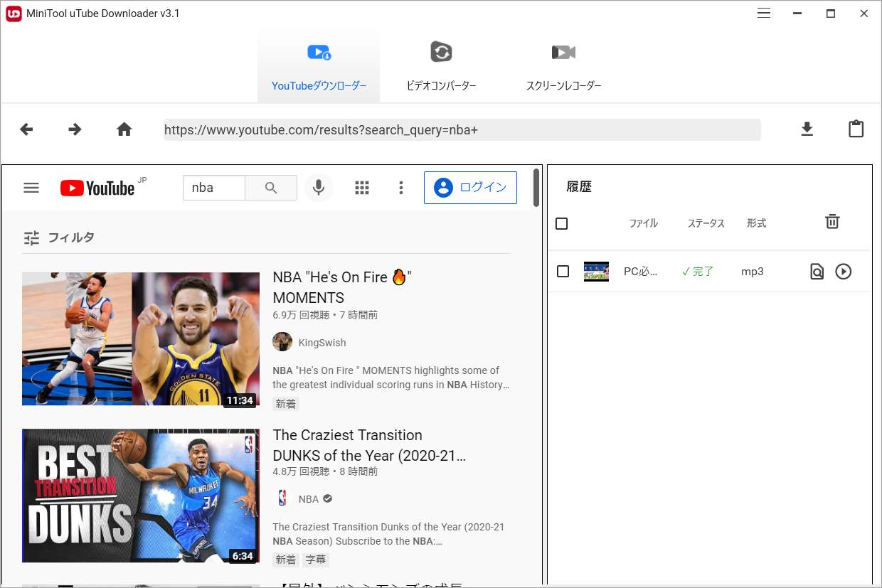The image size is (882, 588).
Task: Click the ログイン sign-in button
Action: pos(470,188)
